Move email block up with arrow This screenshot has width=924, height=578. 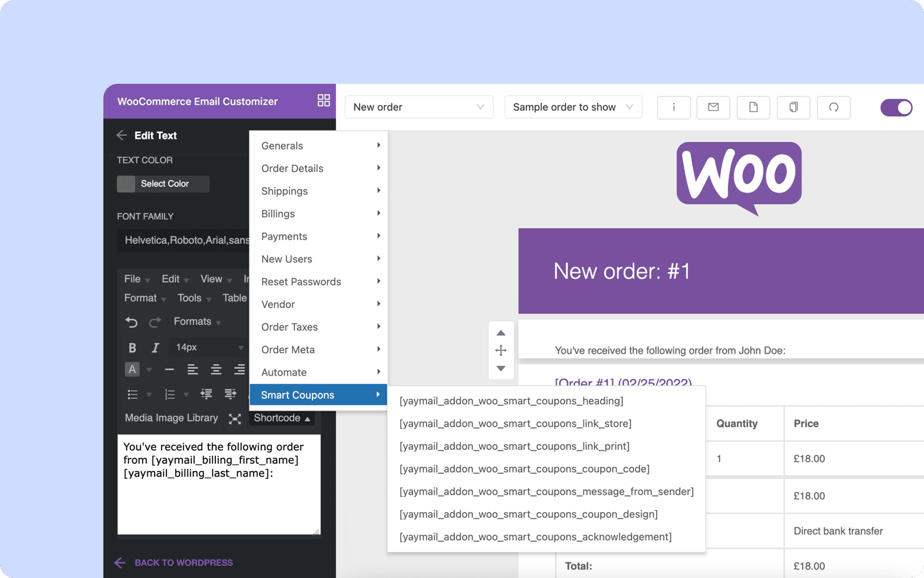click(501, 333)
